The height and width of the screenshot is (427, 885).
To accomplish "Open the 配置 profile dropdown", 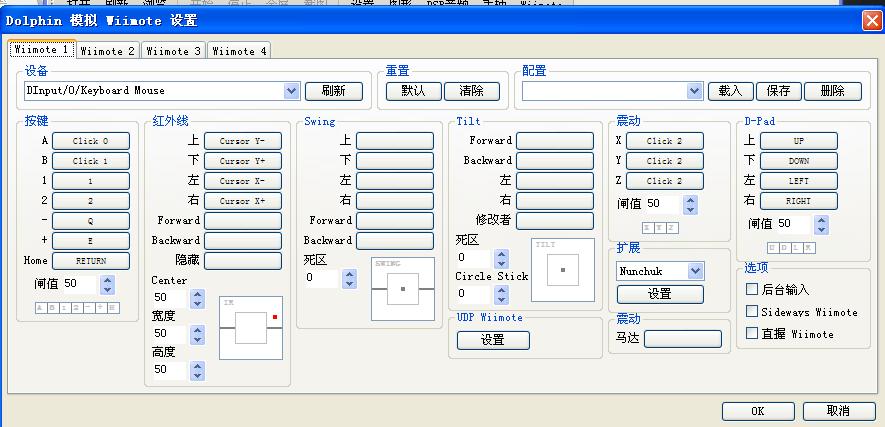I will 612,91.
